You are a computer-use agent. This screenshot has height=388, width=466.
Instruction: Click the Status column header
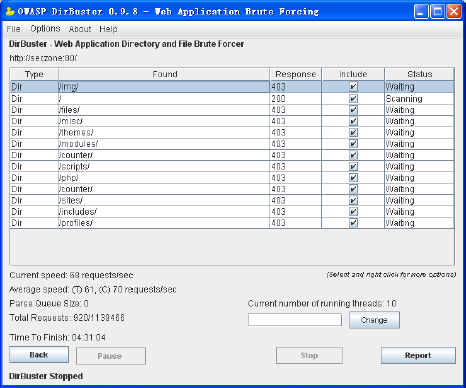point(420,74)
